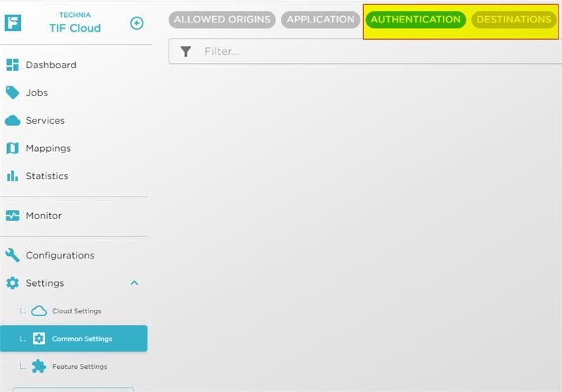The width and height of the screenshot is (562, 392).
Task: Click the Monitor heartbeat icon
Action: (13, 216)
